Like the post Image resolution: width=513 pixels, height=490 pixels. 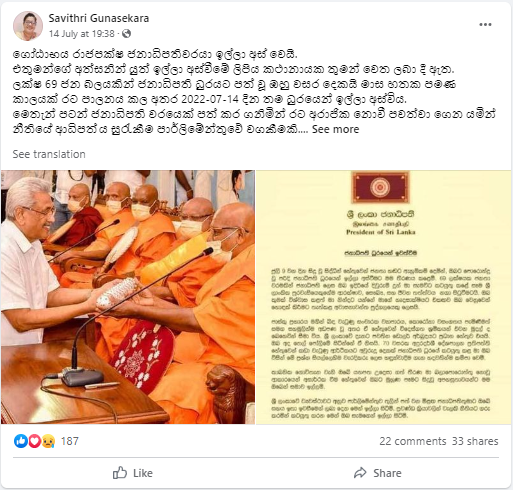133,473
